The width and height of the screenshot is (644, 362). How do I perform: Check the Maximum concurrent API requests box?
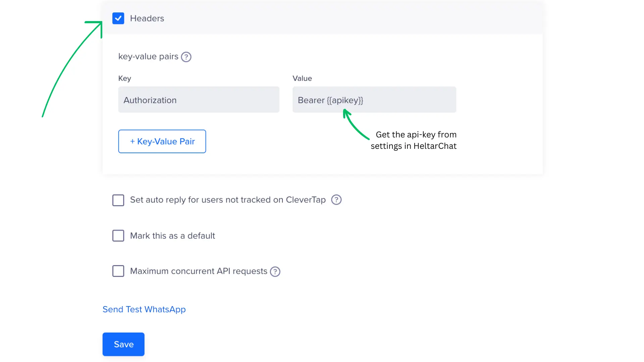(x=118, y=271)
